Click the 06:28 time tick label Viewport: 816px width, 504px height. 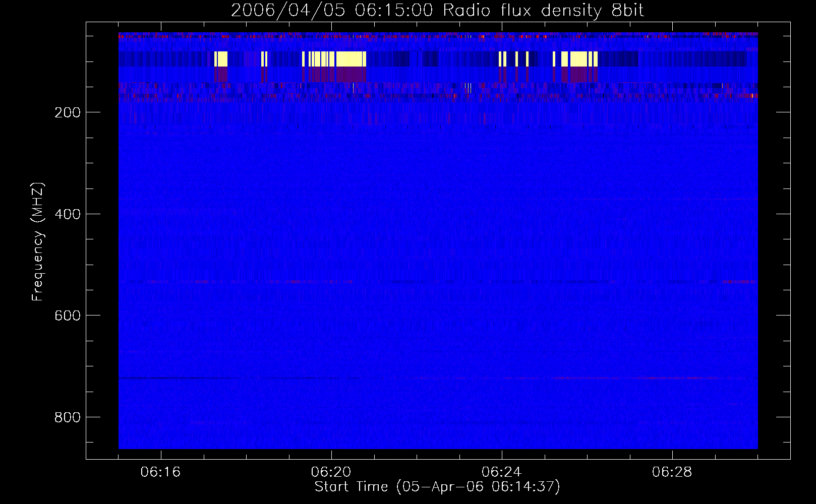672,472
